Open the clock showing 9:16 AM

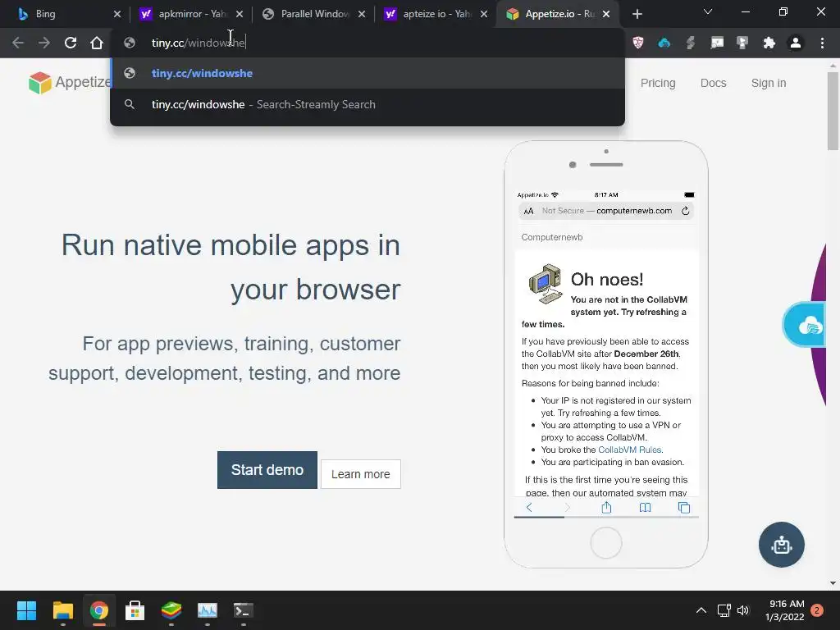click(x=785, y=610)
